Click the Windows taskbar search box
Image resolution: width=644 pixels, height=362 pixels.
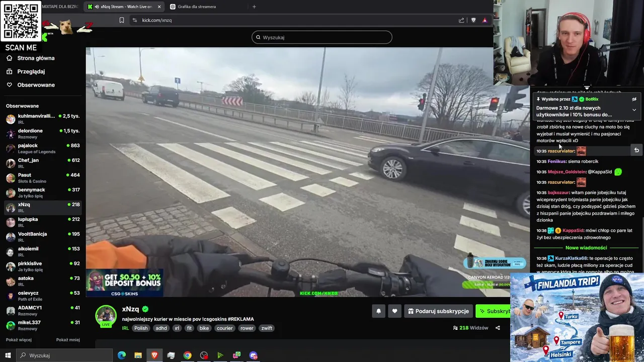65,355
